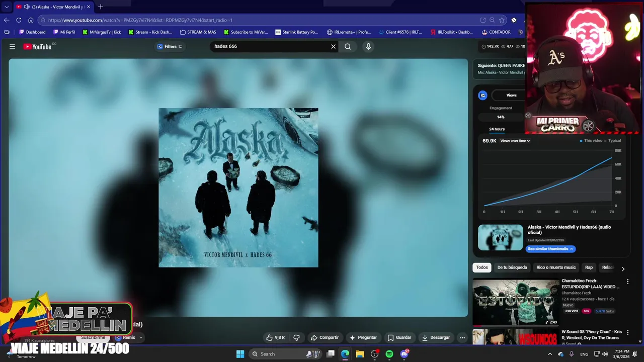Open the zoom magnifier in address bar
The image size is (644, 362).
click(x=492, y=20)
